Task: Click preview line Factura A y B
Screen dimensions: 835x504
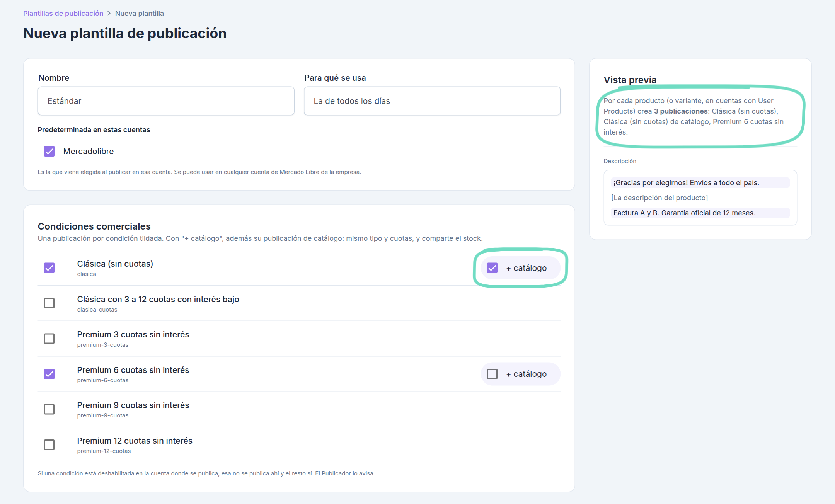Action: tap(700, 213)
